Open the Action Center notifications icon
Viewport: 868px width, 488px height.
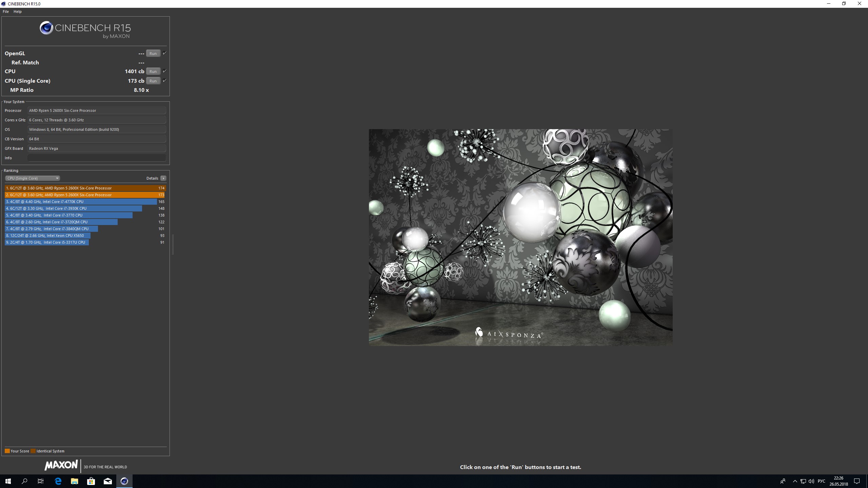[857, 481]
